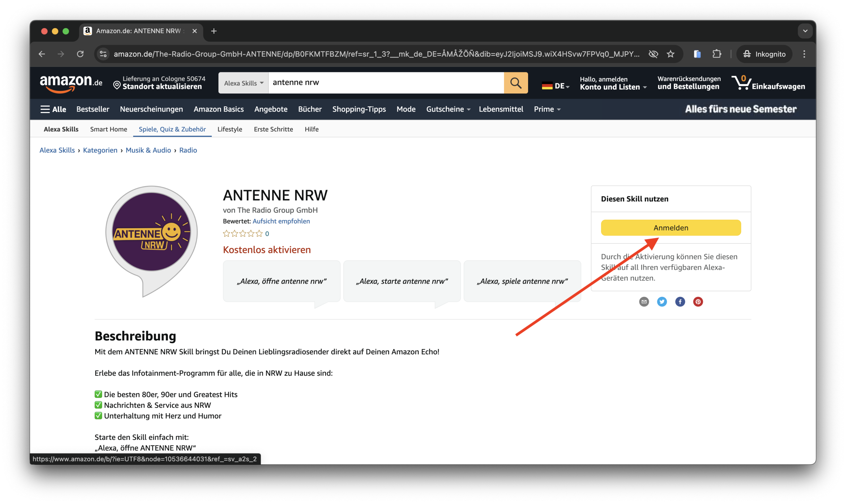Select Spiele, Quiz & Zubehör tab
Screen dimensions: 846x504
[x=172, y=129]
